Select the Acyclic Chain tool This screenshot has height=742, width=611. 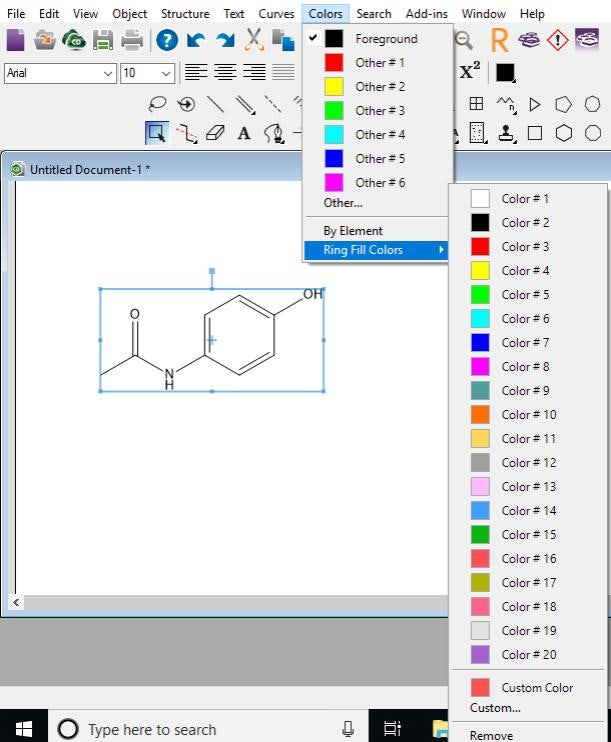[x=506, y=105]
